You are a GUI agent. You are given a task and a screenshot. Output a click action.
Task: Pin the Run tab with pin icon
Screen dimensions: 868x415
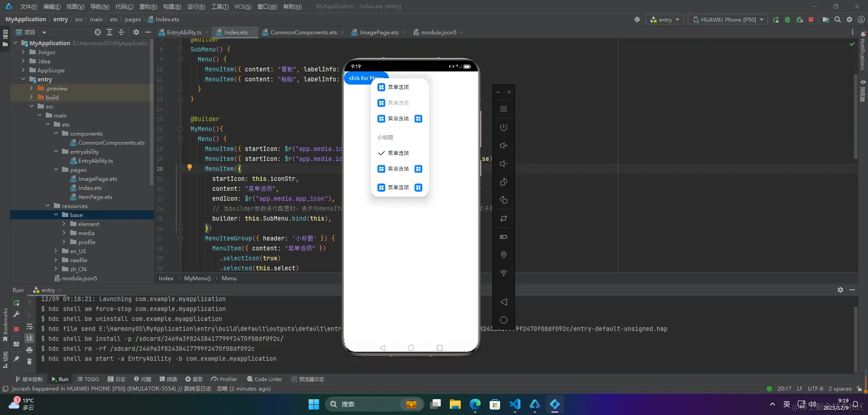16,359
